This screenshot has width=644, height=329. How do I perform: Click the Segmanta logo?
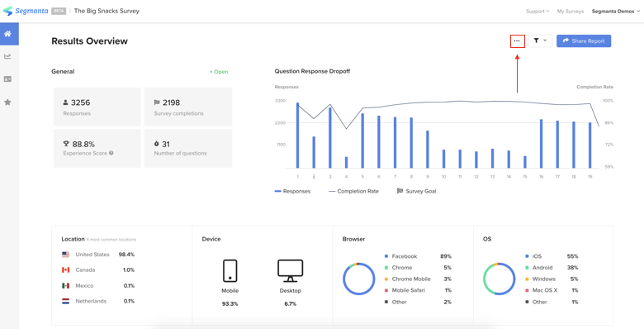point(26,11)
